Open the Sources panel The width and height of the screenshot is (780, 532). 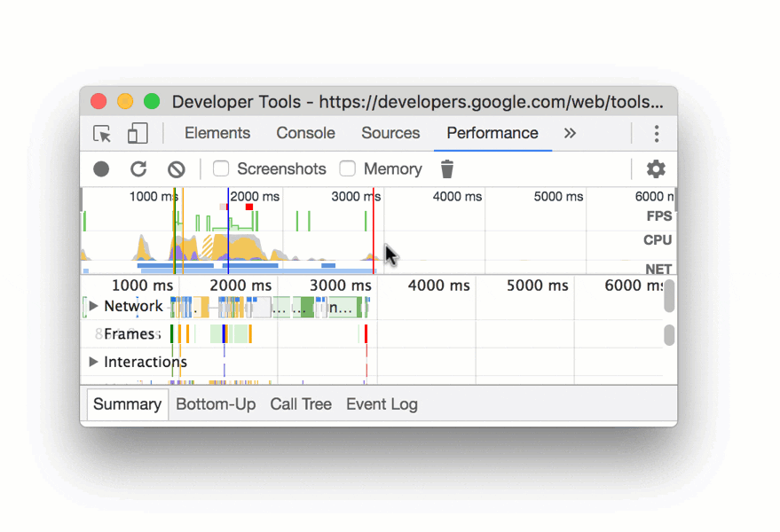[390, 133]
